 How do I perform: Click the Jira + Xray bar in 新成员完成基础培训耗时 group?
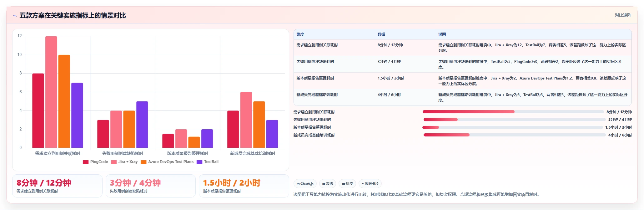pos(246,120)
